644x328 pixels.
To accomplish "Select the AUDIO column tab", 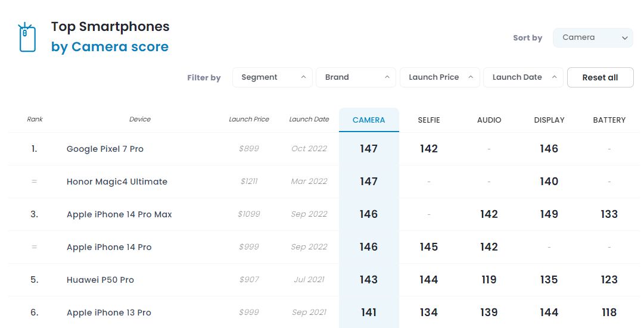I will 489,120.
